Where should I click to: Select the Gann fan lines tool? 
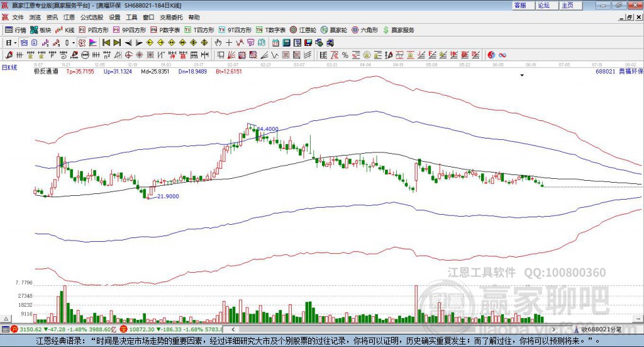pyautogui.click(x=231, y=55)
